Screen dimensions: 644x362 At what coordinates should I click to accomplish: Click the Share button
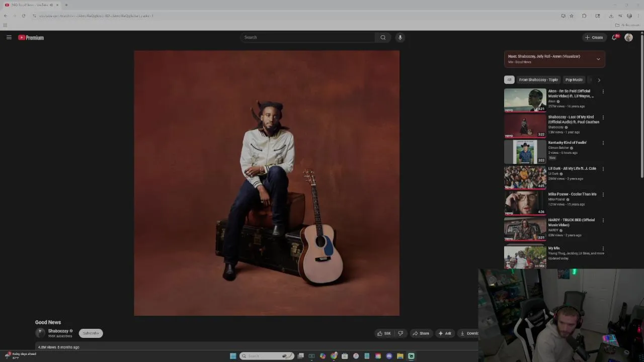(x=421, y=333)
